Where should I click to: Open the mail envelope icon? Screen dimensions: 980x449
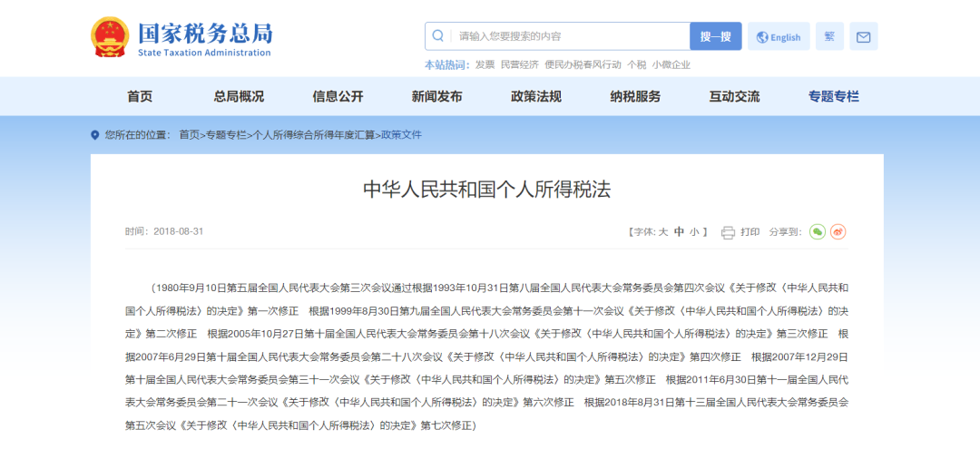click(x=863, y=37)
